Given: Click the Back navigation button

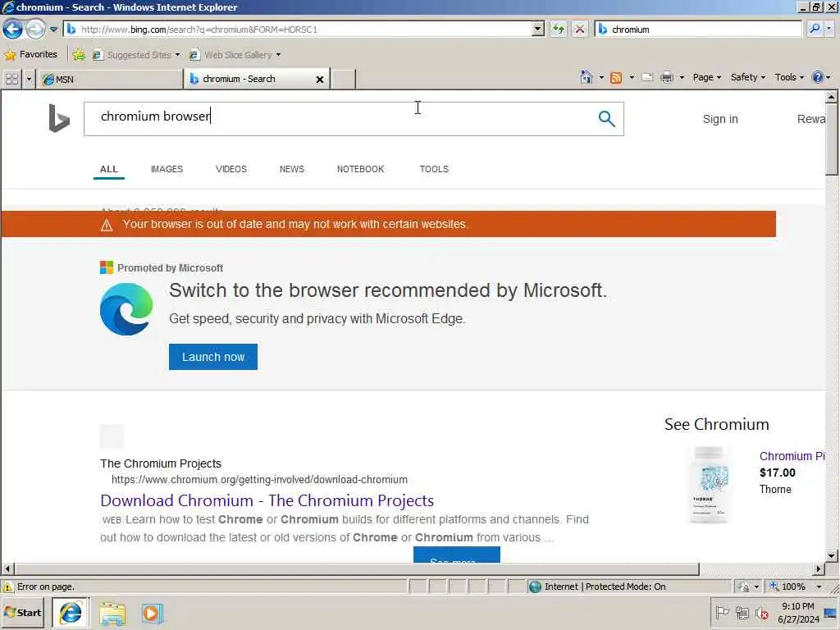Looking at the screenshot, I should click(x=12, y=29).
